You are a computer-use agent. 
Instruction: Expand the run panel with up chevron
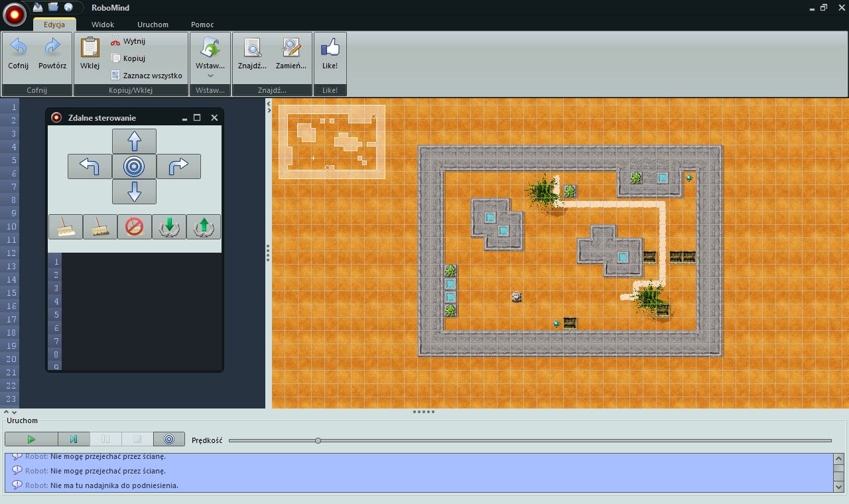(x=7, y=412)
